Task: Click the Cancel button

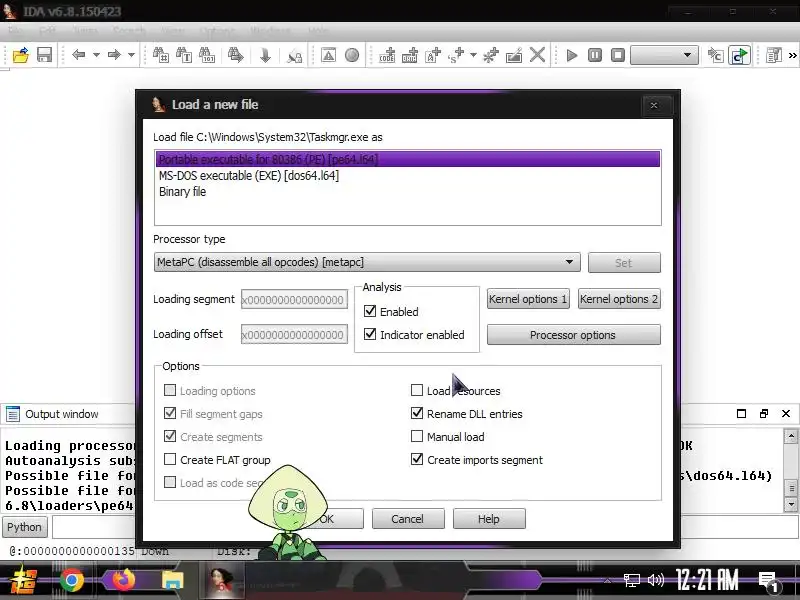Action: coord(408,519)
